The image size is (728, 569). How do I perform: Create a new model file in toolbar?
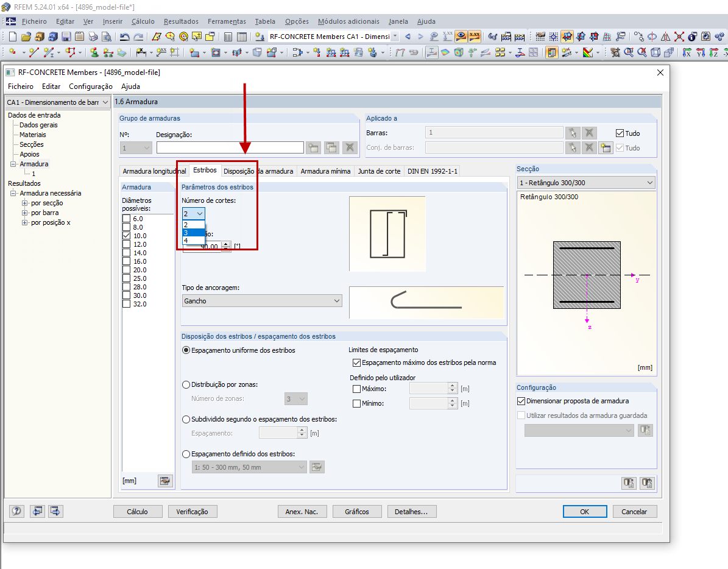[13, 36]
